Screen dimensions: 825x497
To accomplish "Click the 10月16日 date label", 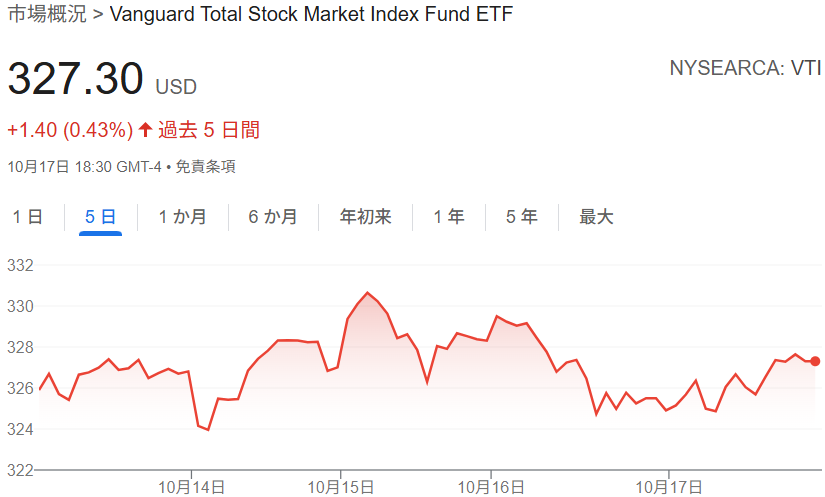I will pos(491,487).
